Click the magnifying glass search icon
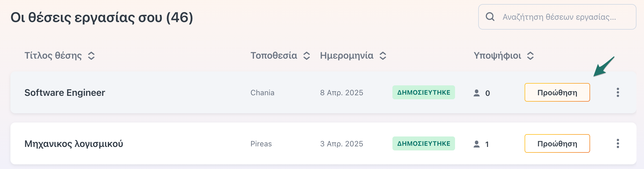The width and height of the screenshot is (644, 169). [x=490, y=17]
